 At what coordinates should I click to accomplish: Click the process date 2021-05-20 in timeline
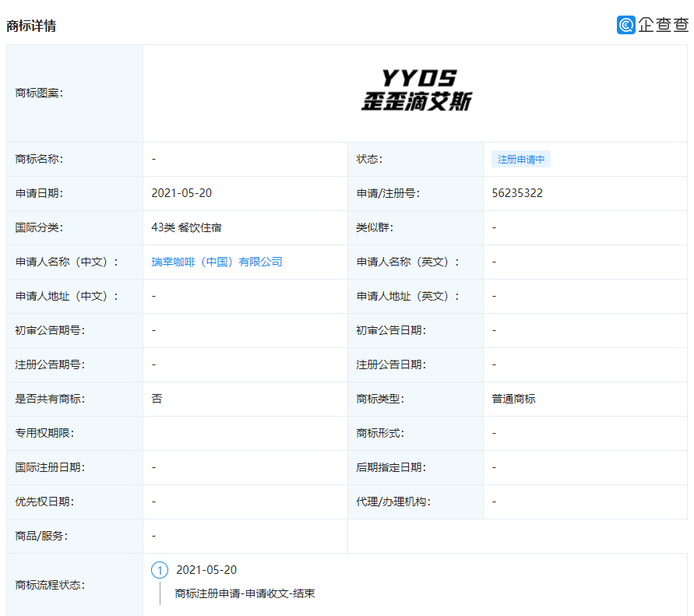[206, 570]
